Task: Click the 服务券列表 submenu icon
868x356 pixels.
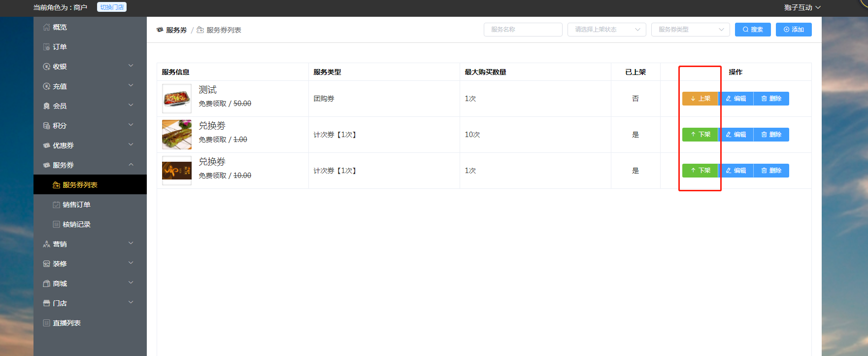Action: coord(56,185)
